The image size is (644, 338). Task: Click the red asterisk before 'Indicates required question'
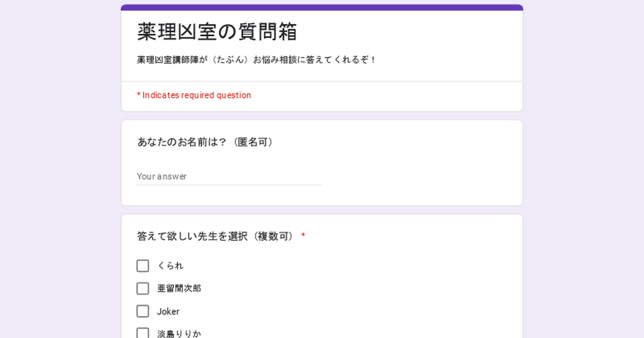coord(138,95)
